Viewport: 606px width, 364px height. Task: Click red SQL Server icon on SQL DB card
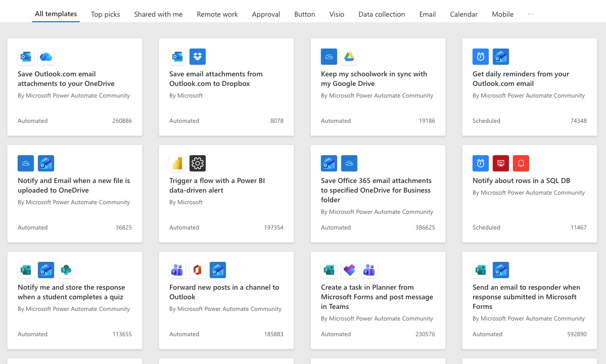(500, 163)
